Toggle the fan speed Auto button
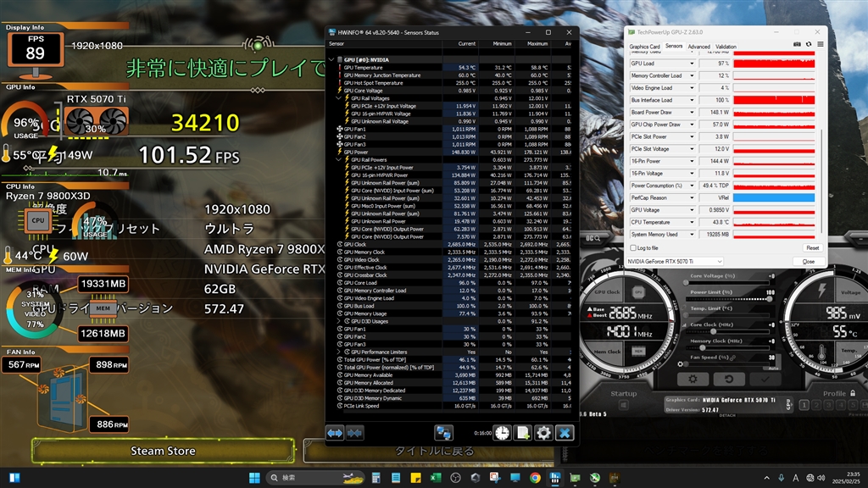The height and width of the screenshot is (488, 868). (x=774, y=368)
